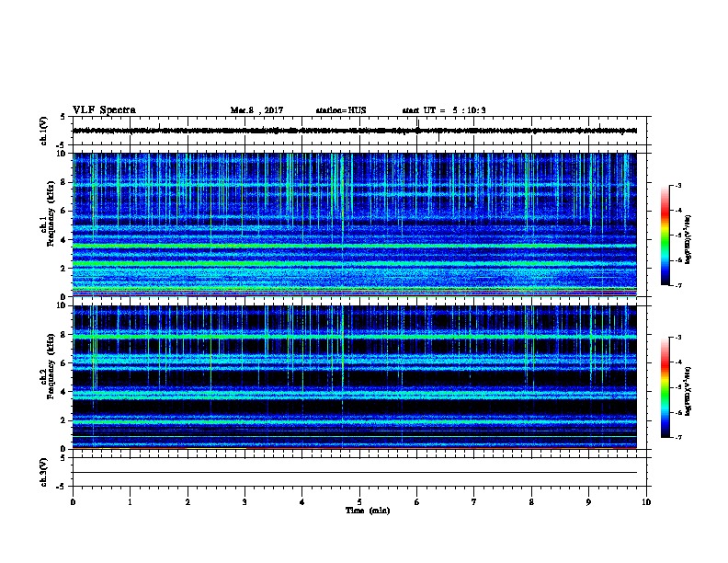Select the date text "Mar.8 , 2017"
728x563 pixels.
click(256, 110)
